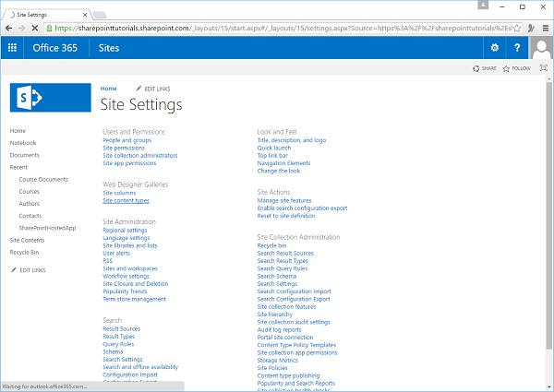Click EDIT LINKS in the top bar
The width and height of the screenshot is (554, 392).
click(x=153, y=89)
